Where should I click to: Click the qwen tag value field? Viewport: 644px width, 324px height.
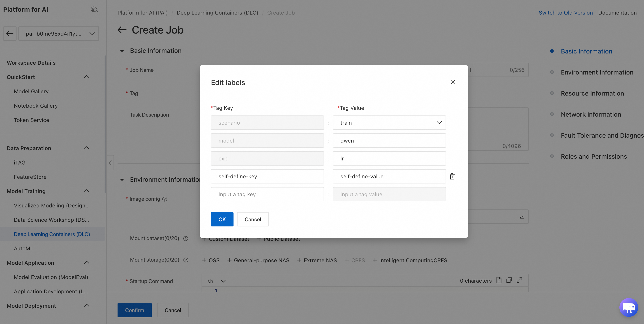(389, 141)
